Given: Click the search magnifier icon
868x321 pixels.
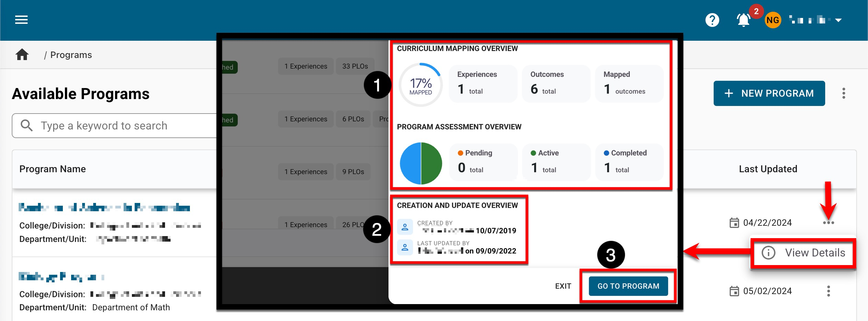Looking at the screenshot, I should pos(27,126).
